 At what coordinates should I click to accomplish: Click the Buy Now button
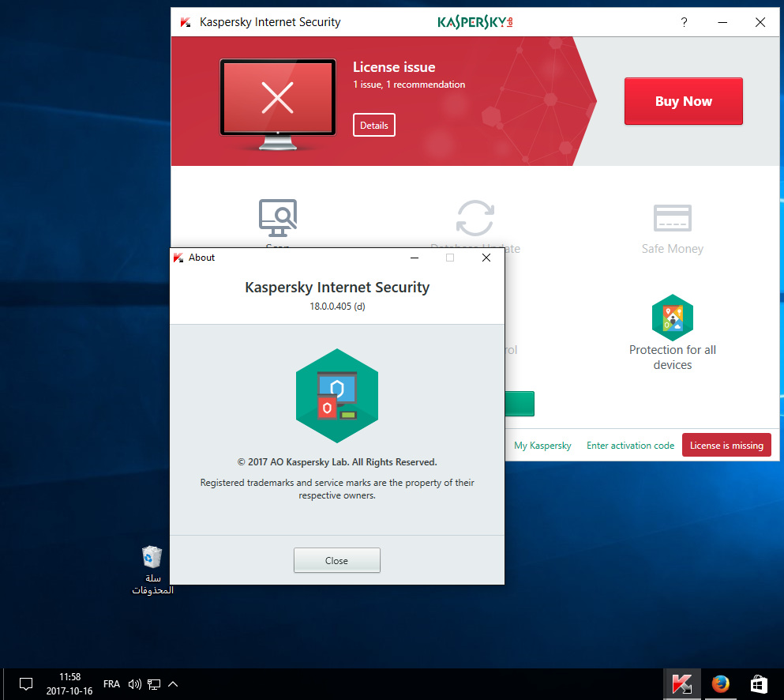(684, 101)
